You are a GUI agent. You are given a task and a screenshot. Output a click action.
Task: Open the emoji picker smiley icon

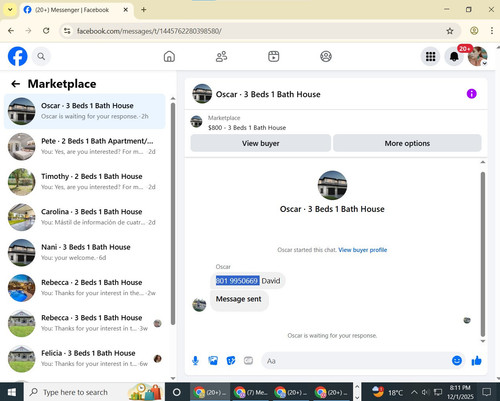pyautogui.click(x=457, y=360)
